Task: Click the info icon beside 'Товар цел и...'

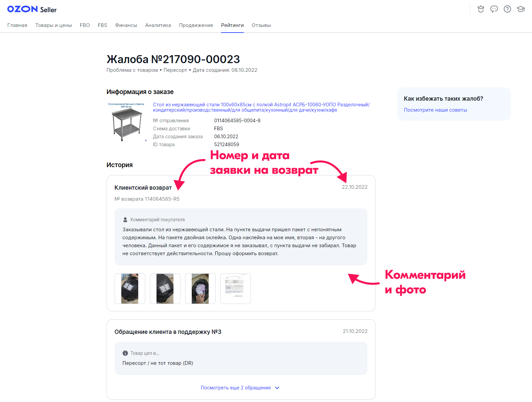Action: 125,353
